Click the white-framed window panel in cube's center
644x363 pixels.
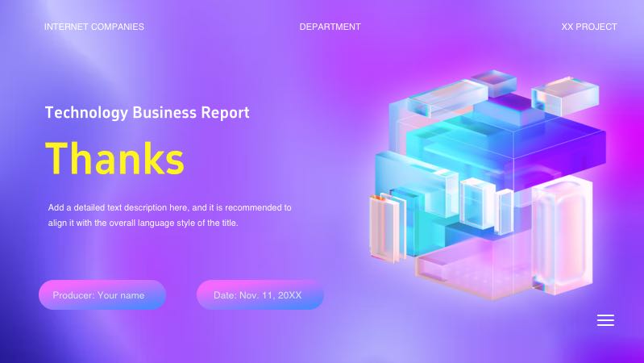point(474,202)
